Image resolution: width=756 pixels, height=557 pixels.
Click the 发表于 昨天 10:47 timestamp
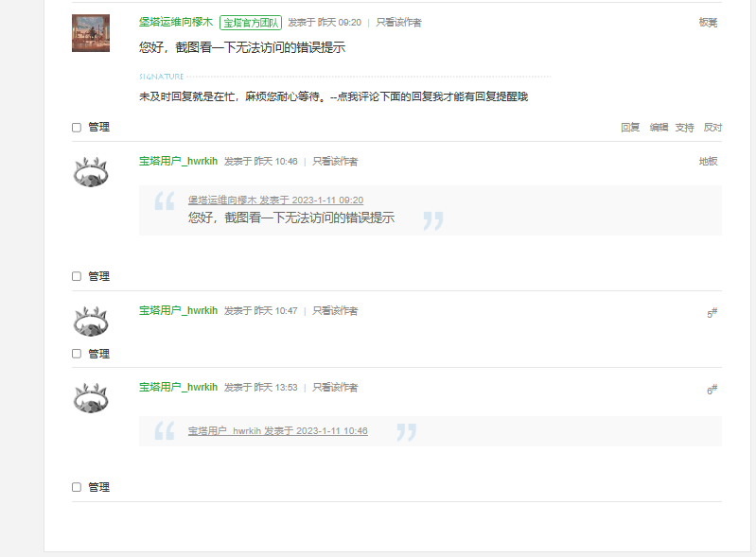261,311
